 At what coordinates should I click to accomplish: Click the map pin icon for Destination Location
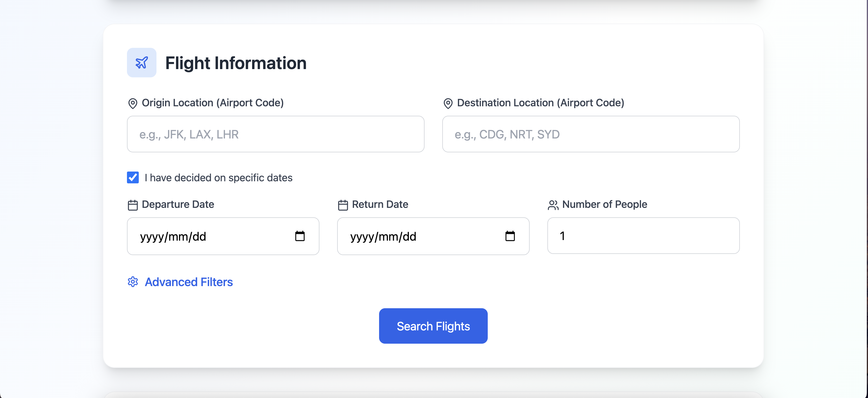[448, 103]
